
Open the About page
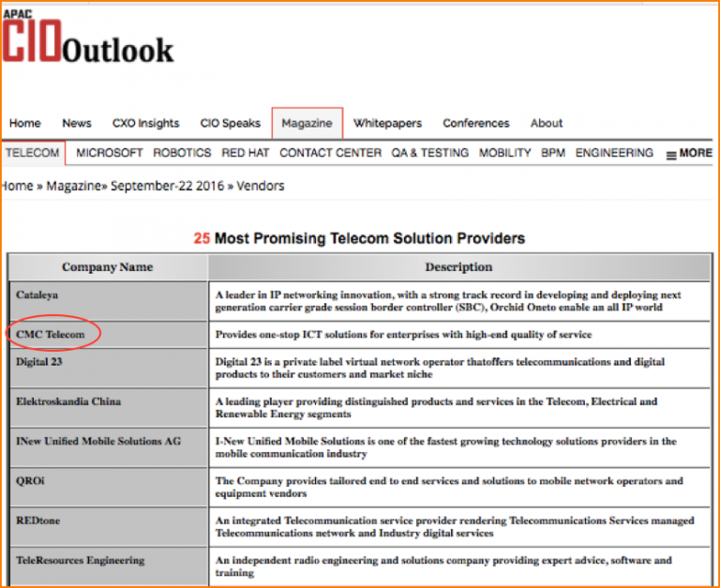click(x=547, y=123)
